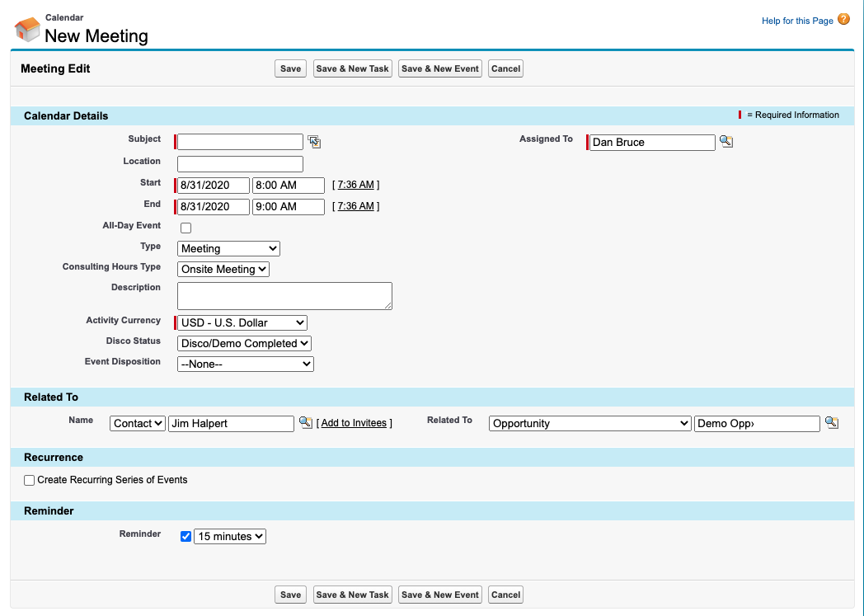Open the Assigned To lookup magnifier

coord(726,141)
